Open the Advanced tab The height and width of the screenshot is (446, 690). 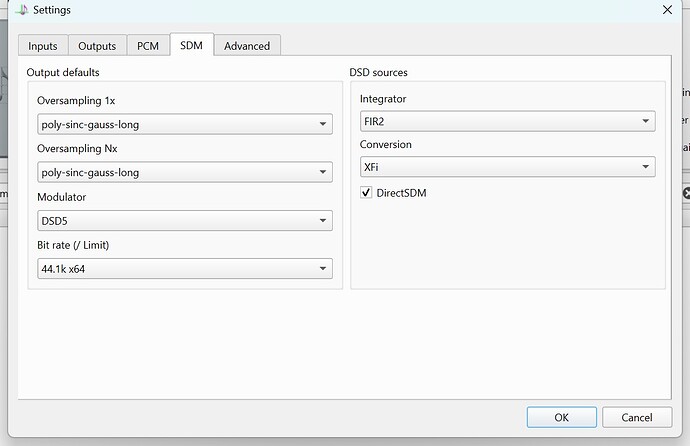pos(247,46)
